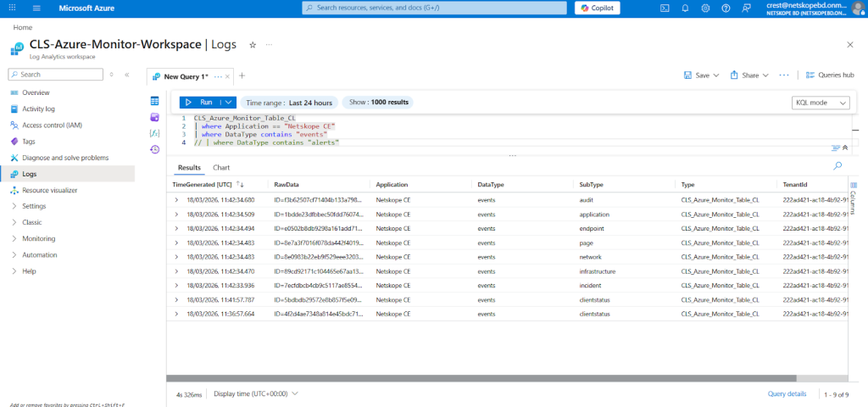The height and width of the screenshot is (407, 868).
Task: Change the Time range Last 24 hours
Action: pyautogui.click(x=289, y=103)
